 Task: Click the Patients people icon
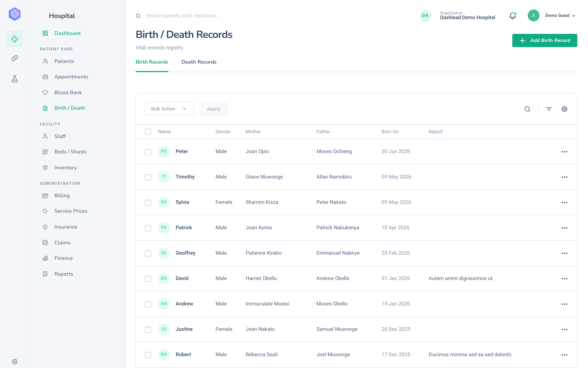[45, 61]
